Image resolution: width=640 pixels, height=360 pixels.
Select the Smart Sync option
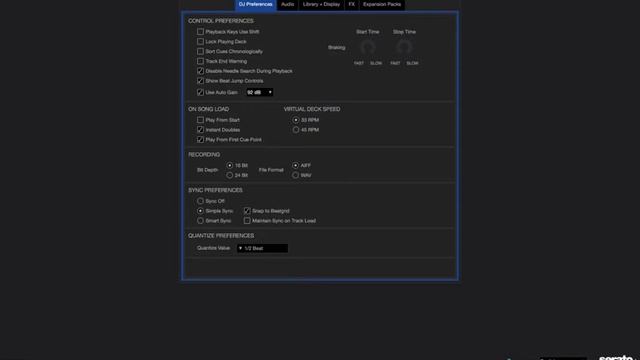pyautogui.click(x=200, y=221)
